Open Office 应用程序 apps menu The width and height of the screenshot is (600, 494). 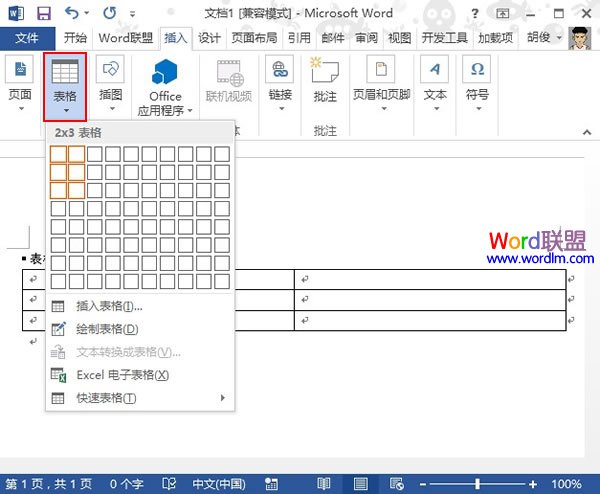165,89
